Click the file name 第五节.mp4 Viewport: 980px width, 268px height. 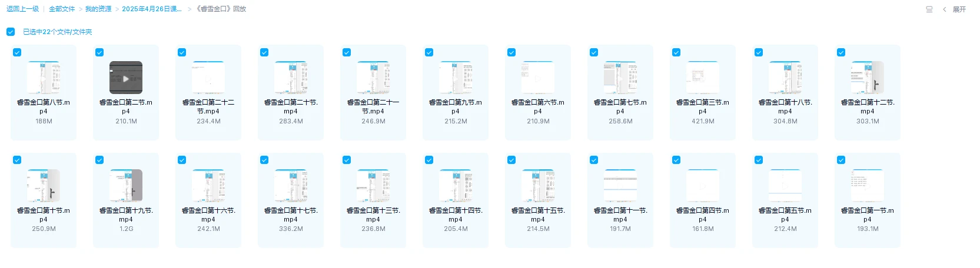[x=785, y=215]
